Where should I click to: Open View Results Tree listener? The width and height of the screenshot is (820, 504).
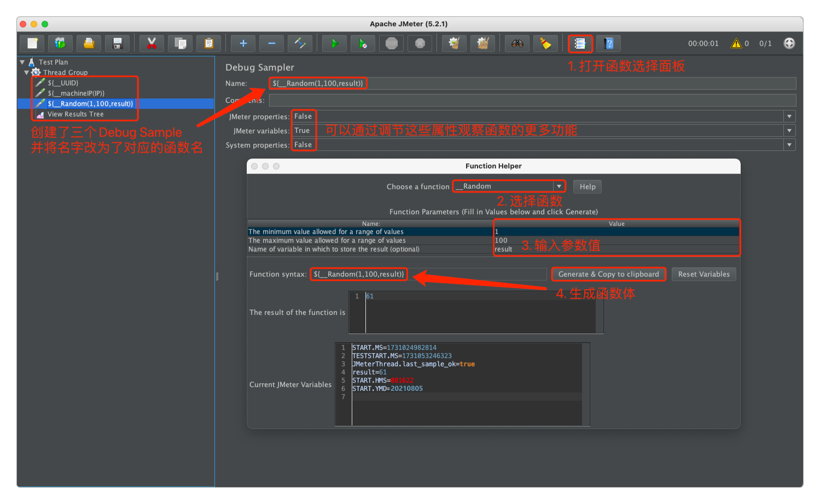pyautogui.click(x=75, y=114)
